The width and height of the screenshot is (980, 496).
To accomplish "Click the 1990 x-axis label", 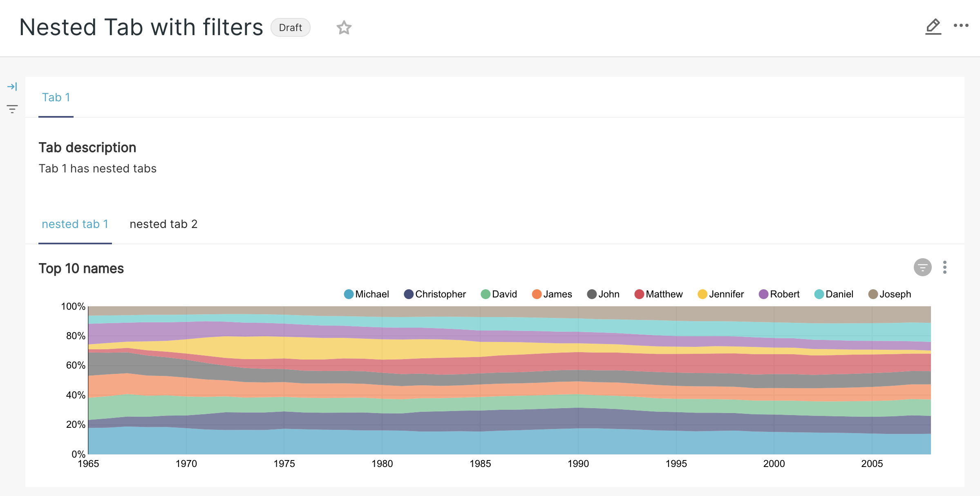I will pyautogui.click(x=578, y=464).
